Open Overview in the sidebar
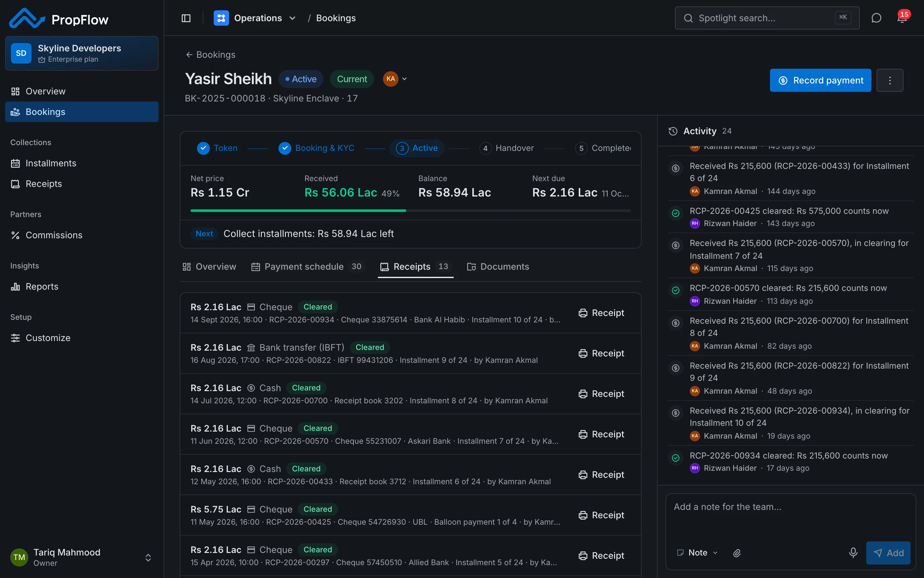Screen dimensions: 924x578 pyautogui.click(x=82, y=92)
